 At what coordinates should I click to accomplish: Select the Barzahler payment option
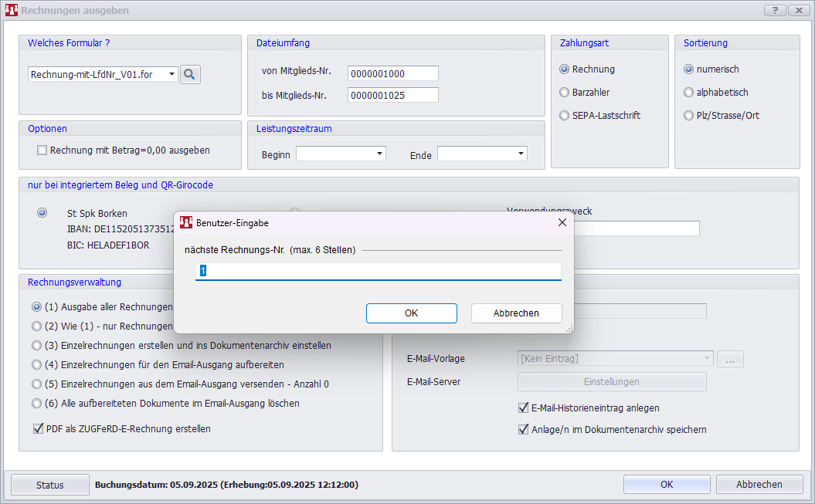(565, 93)
